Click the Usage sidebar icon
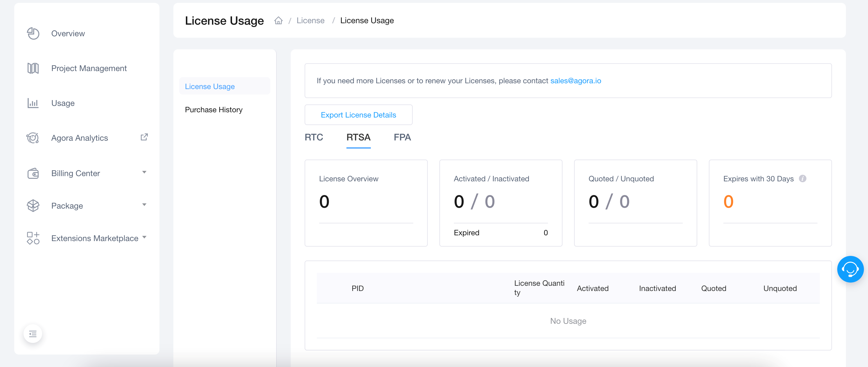Viewport: 868px width, 367px height. coord(33,102)
